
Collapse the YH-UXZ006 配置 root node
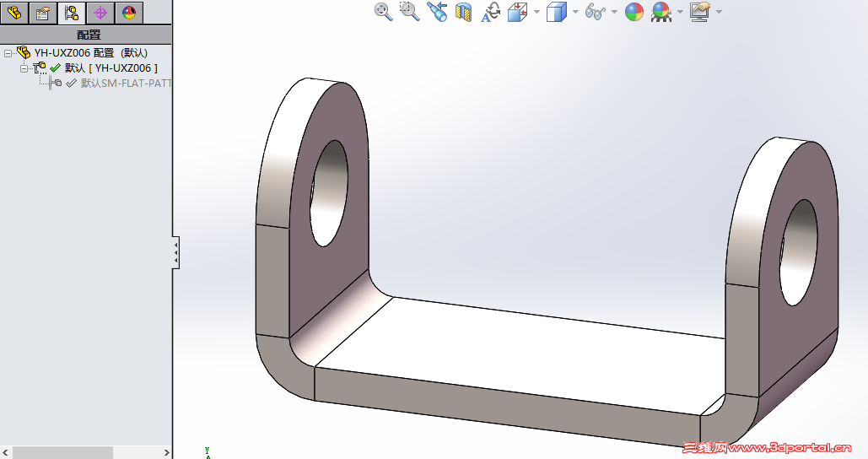[8, 54]
